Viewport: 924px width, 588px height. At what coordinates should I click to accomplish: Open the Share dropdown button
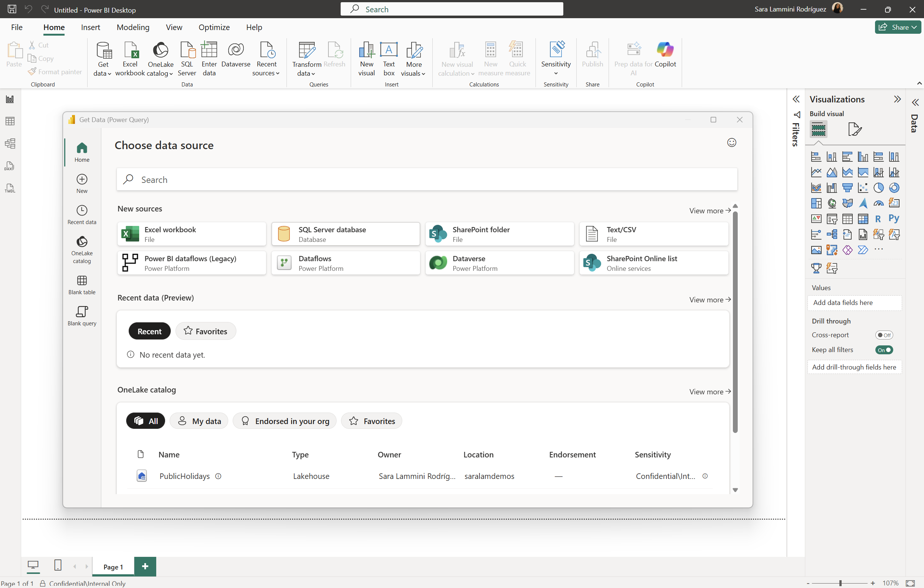898,27
